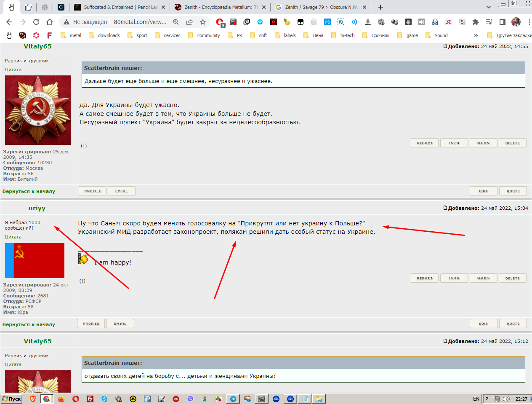Open the red gear bookmark icon
Screen dimensions: 532x404
point(36,35)
